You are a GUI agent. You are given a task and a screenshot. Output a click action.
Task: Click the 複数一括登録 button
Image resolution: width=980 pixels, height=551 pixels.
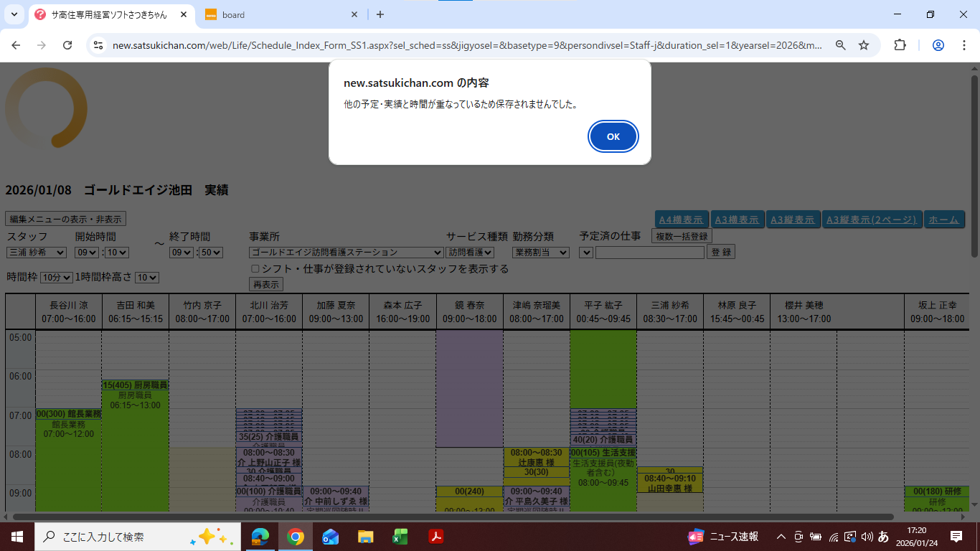(x=682, y=236)
